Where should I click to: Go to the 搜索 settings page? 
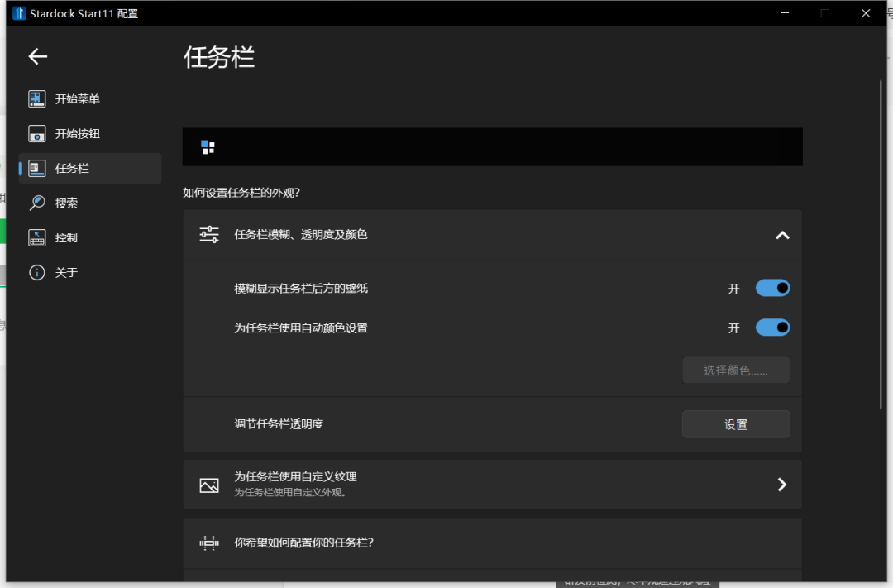pyautogui.click(x=90, y=203)
